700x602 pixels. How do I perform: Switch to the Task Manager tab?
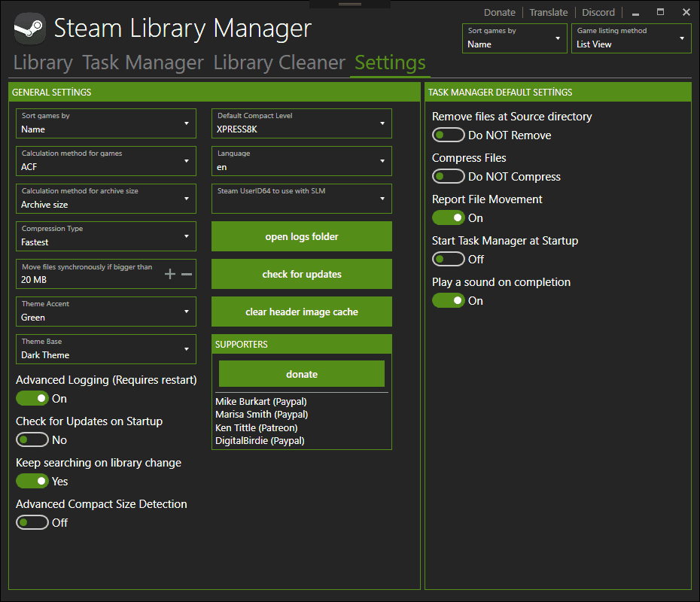(x=143, y=63)
